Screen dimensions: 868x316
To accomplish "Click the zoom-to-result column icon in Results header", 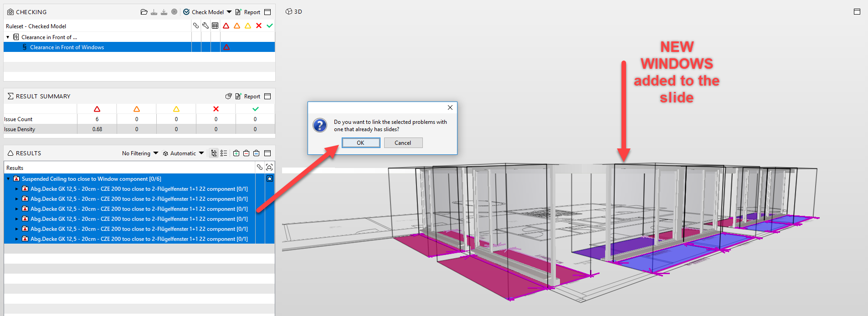I will [x=269, y=167].
